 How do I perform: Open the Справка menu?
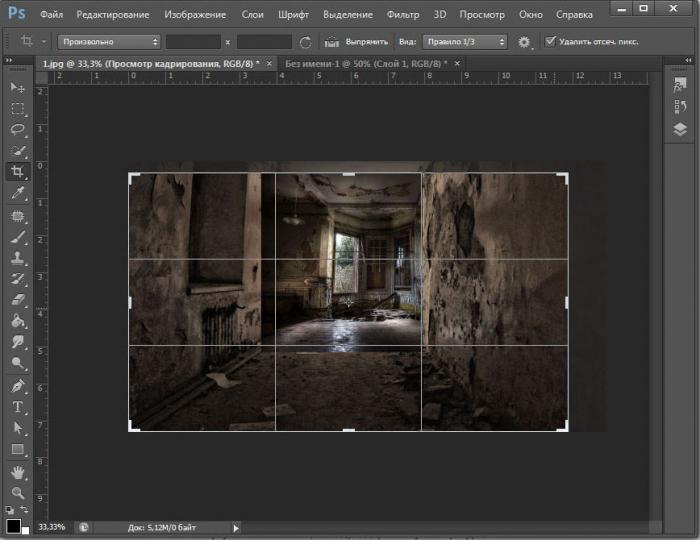(x=574, y=15)
